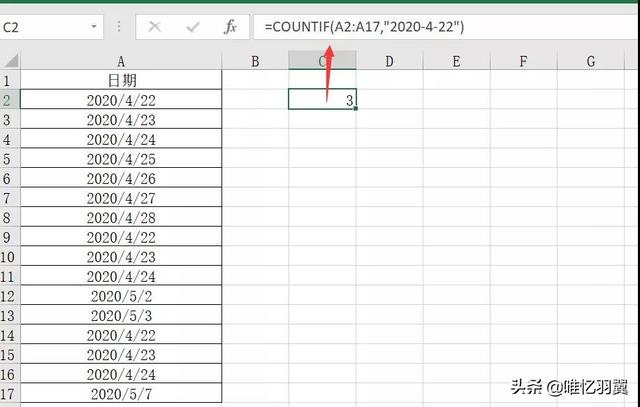Viewport: 640px width, 407px height.
Task: Click the Select All corner triangle
Action: coord(11,61)
